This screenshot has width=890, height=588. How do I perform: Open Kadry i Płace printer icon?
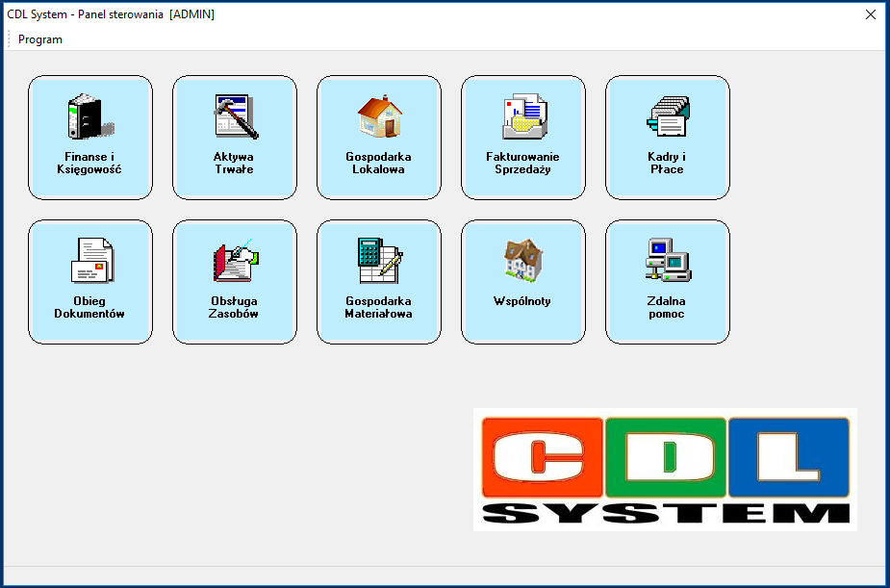point(667,117)
